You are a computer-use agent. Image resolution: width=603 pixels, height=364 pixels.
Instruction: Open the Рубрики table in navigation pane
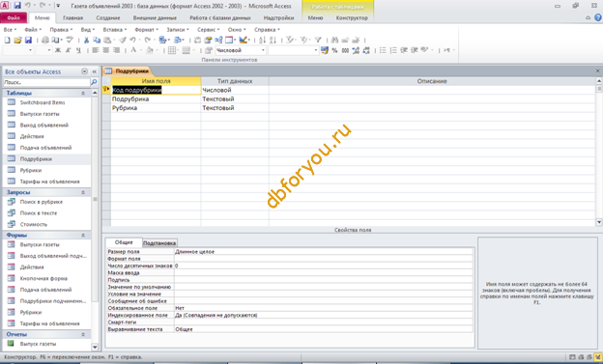coord(31,170)
